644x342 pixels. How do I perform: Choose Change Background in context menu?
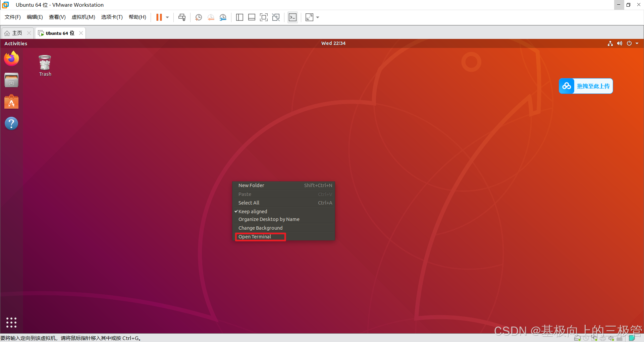pos(283,228)
